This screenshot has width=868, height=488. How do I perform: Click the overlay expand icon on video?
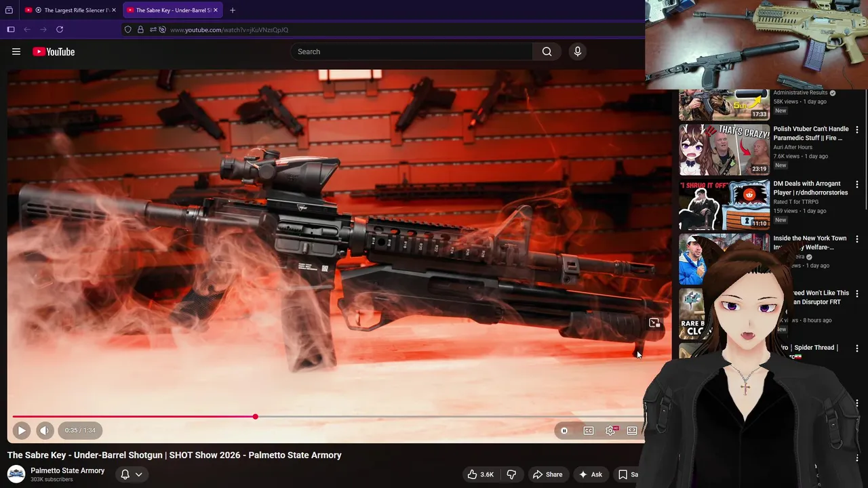[654, 323]
